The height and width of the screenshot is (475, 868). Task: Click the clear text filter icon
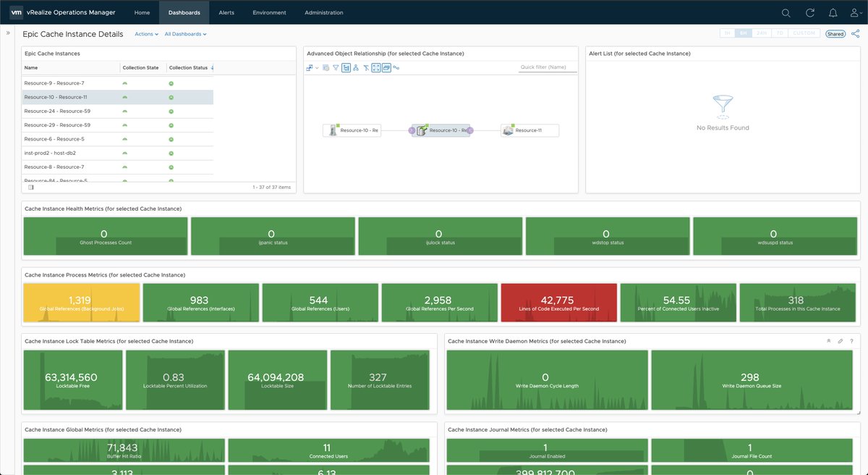(x=366, y=68)
